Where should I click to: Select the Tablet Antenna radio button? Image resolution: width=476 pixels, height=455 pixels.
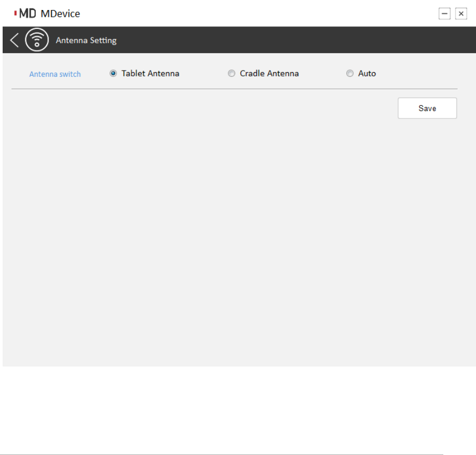(113, 73)
